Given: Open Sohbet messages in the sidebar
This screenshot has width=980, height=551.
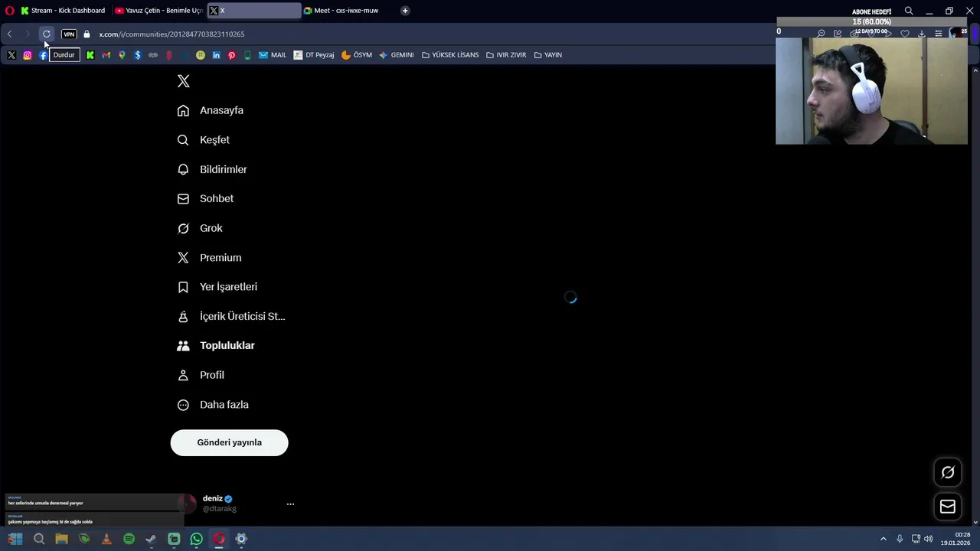Looking at the screenshot, I should (205, 199).
